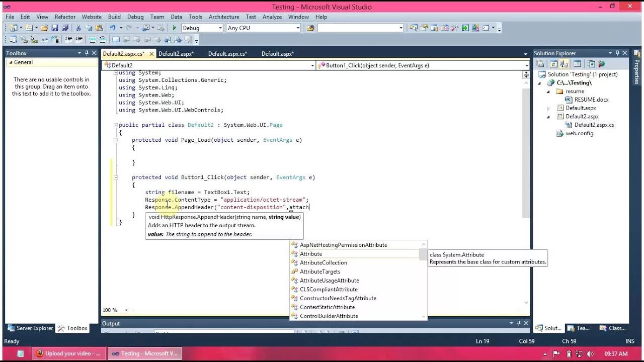Open the Default2 class navigation dropdown
Image resolution: width=644 pixels, height=362 pixels.
(312, 65)
